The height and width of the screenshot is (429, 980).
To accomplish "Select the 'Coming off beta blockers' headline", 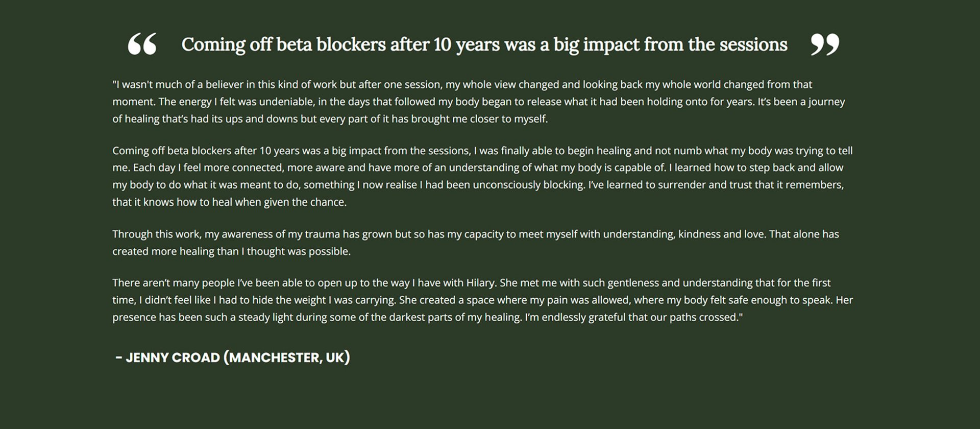I will click(484, 45).
